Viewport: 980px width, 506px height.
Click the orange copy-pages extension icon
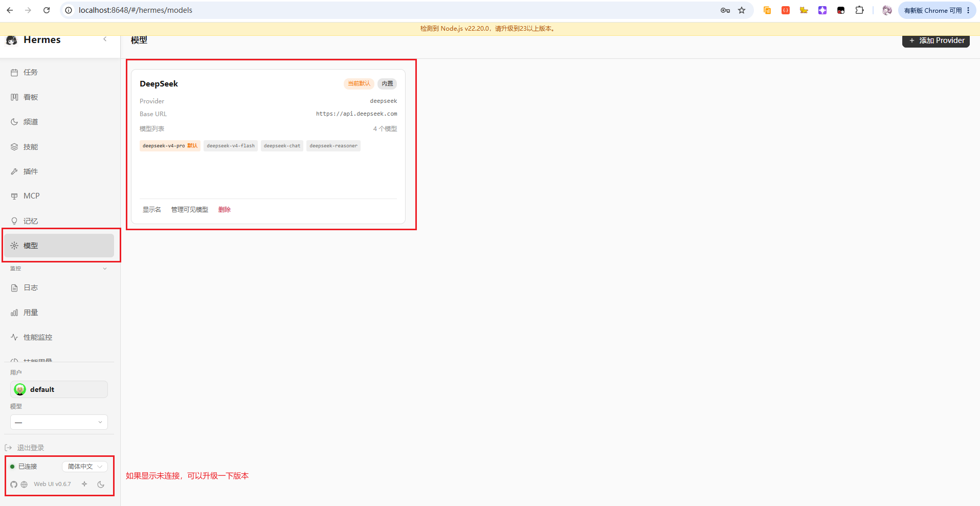click(767, 10)
